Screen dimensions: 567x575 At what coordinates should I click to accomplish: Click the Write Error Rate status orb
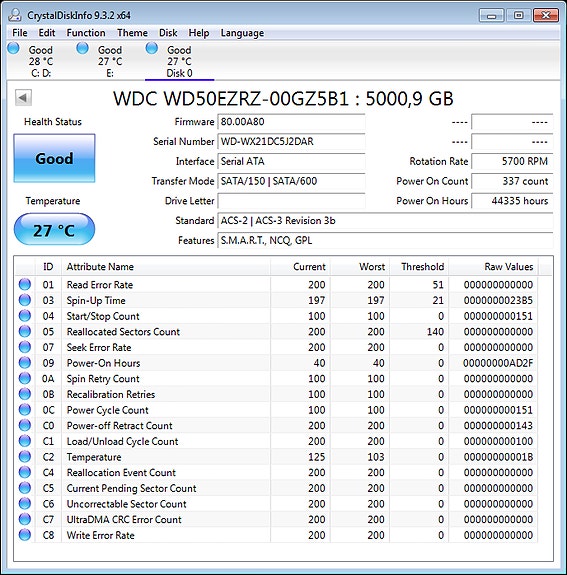coord(25,535)
